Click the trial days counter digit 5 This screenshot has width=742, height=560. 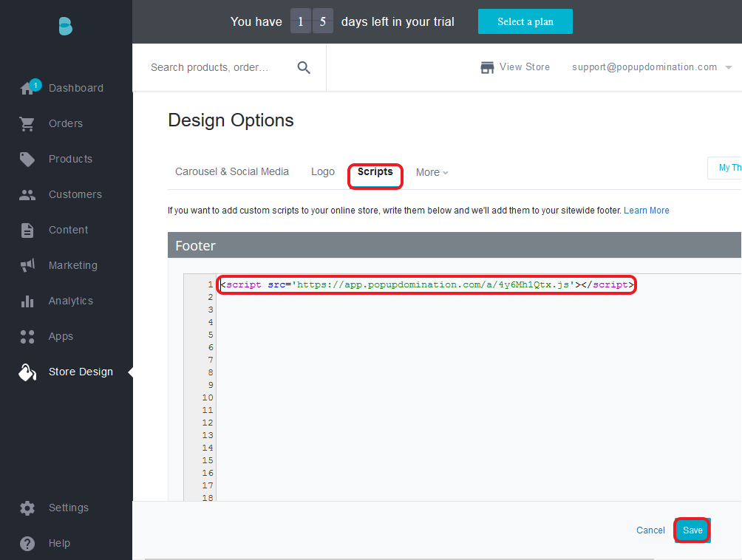(x=323, y=21)
